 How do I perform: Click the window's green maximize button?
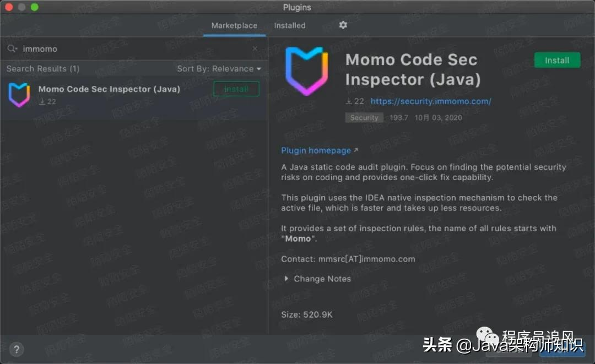[35, 7]
